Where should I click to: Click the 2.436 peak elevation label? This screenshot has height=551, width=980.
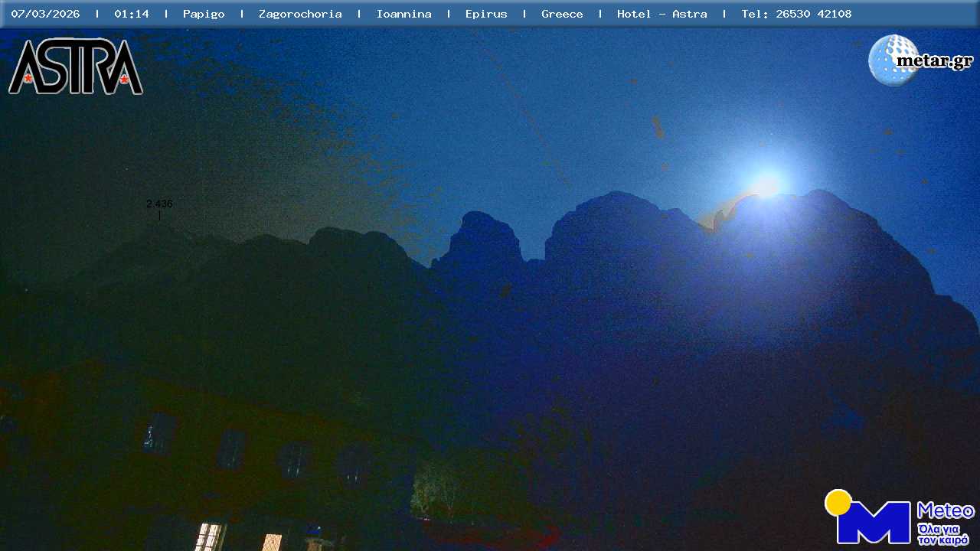coord(159,204)
